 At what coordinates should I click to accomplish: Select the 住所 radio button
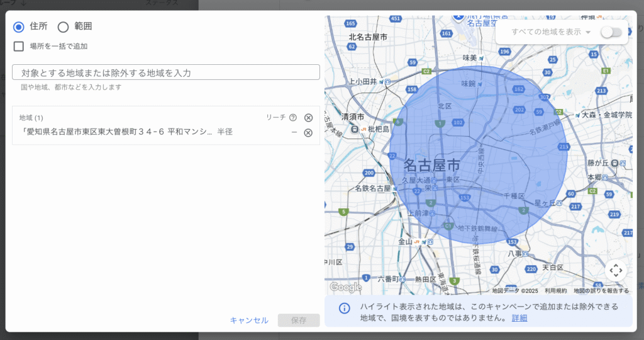click(19, 26)
